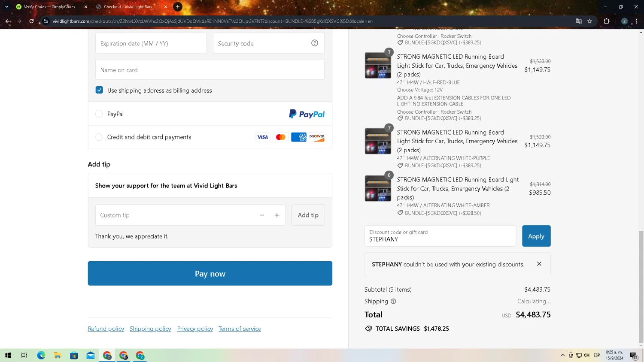Increase the custom tip with plus

point(277,215)
